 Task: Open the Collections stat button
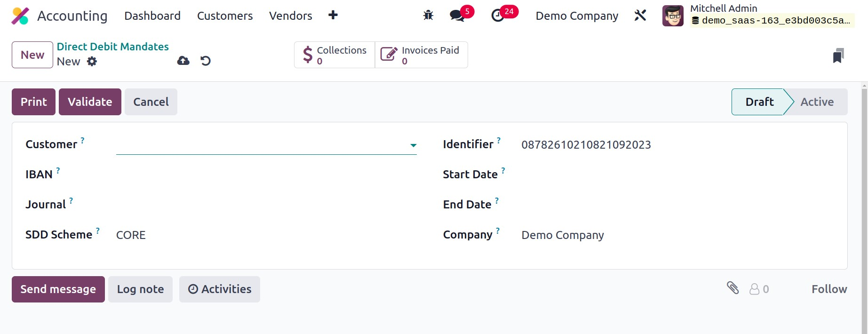point(334,55)
